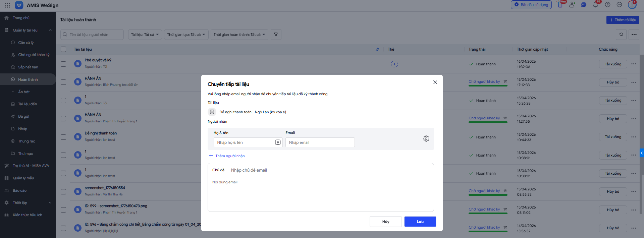644x238 pixels.
Task: Go to Báo cáo in sidebar
Action: (19, 190)
